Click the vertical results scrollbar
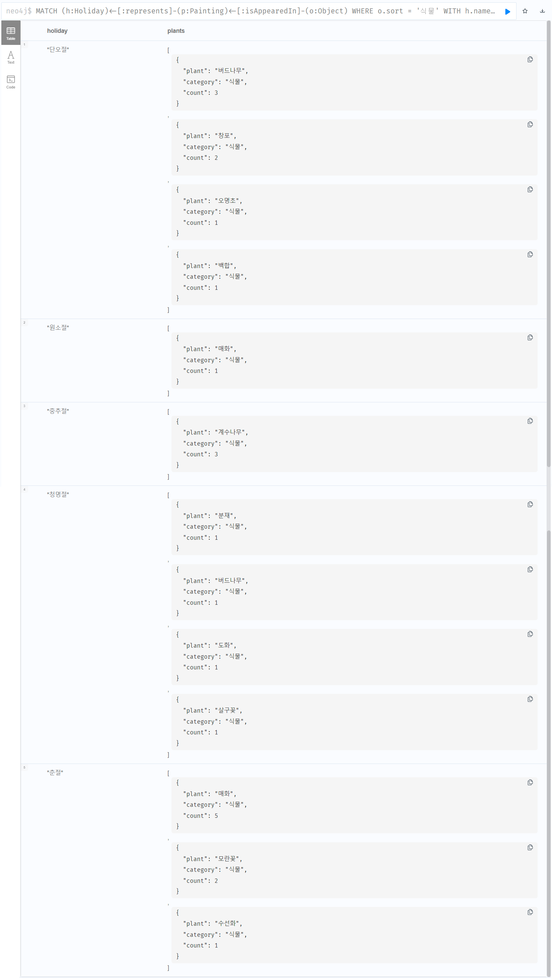Screen dimensions: 552x980 549,244
